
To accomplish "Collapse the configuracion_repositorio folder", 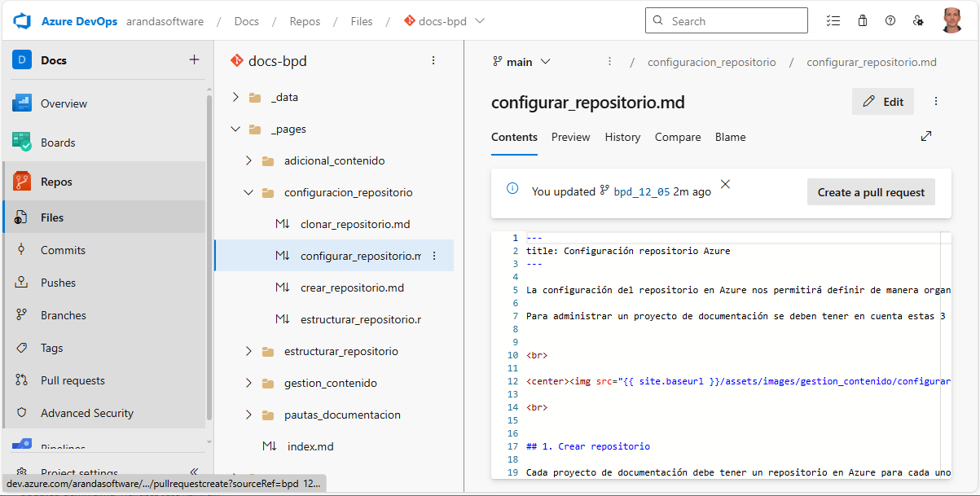I will pos(248,193).
